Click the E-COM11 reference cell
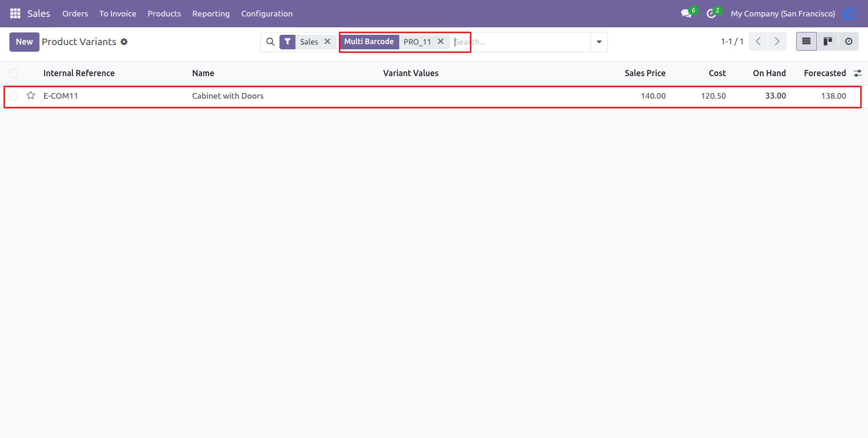Viewport: 868px width, 438px height. 61,96
